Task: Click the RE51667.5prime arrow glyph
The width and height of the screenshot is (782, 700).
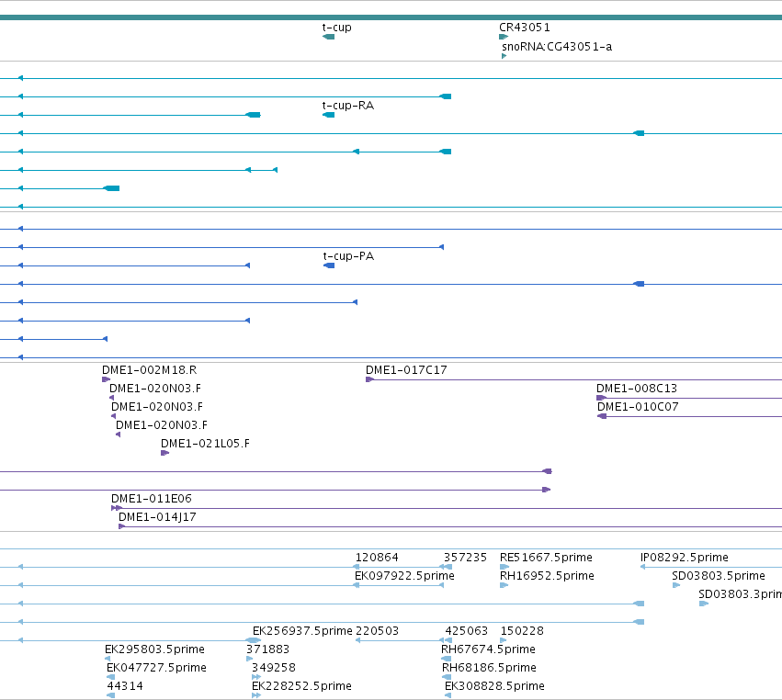Action: (x=504, y=567)
